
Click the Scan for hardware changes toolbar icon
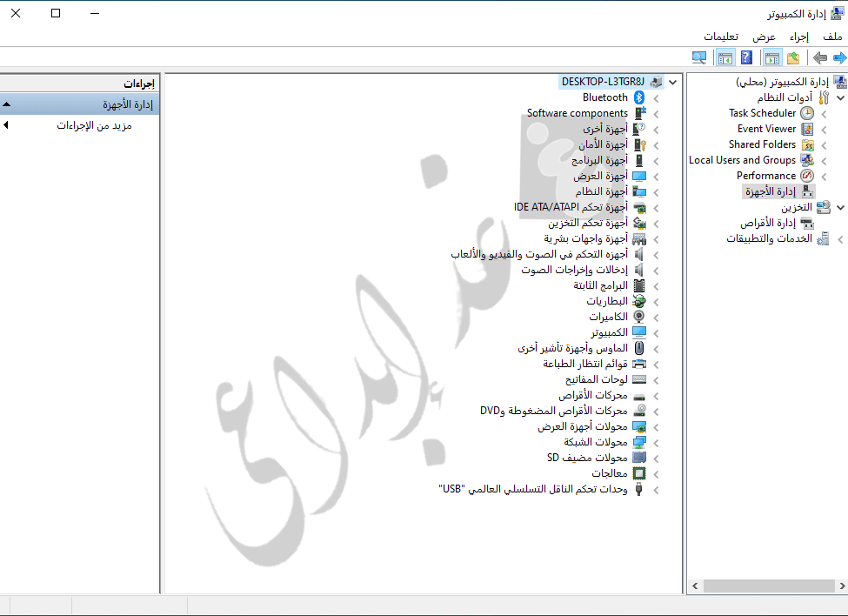pos(699,58)
